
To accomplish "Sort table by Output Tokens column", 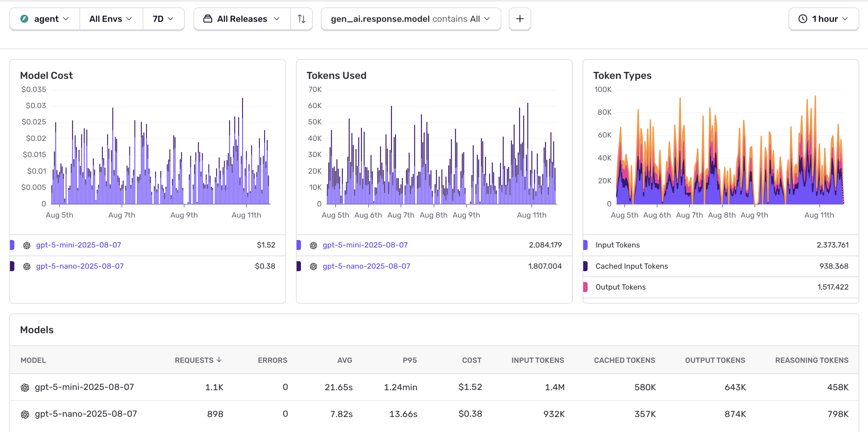I will [715, 360].
